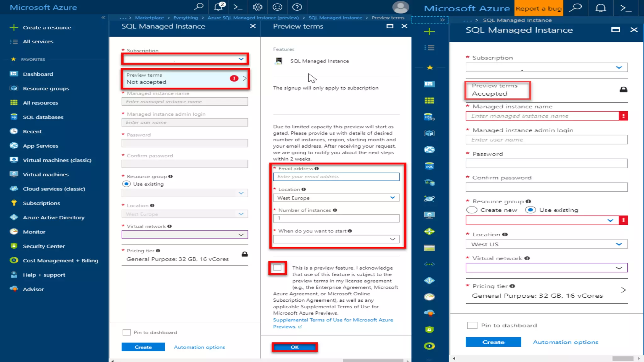Click Cloud services (classic) icon
Viewport: 644px width, 362px height.
tap(14, 189)
